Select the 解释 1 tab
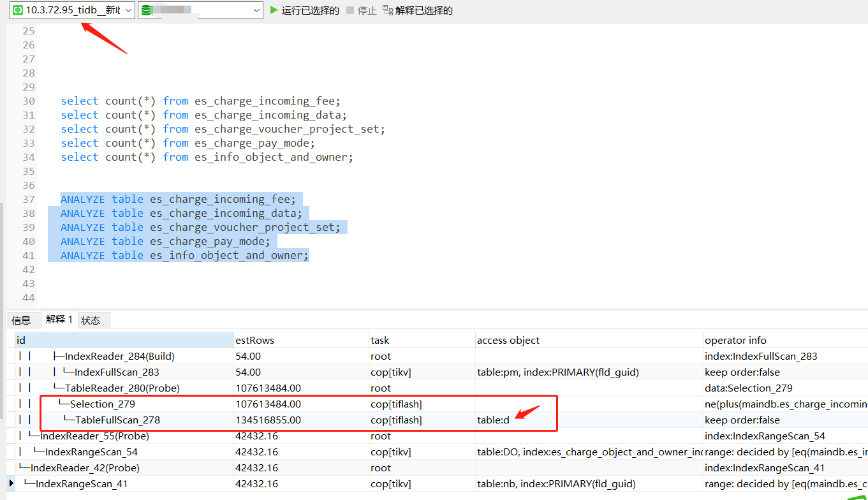 (59, 320)
